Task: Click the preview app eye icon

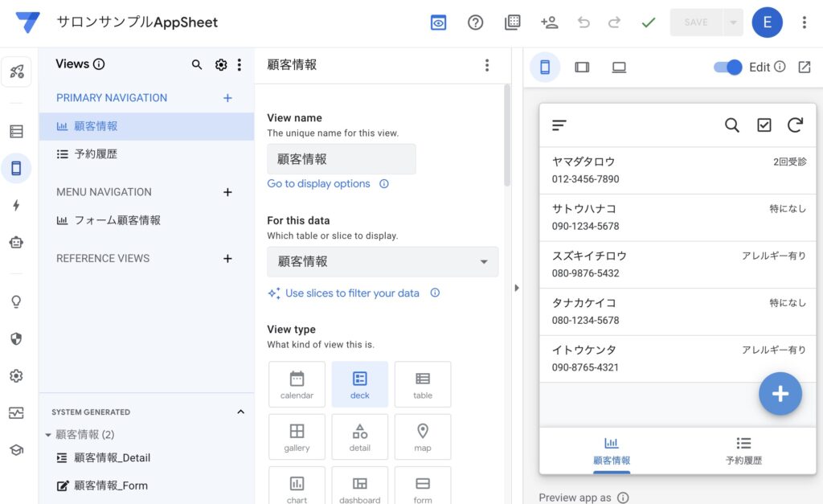Action: [438, 23]
